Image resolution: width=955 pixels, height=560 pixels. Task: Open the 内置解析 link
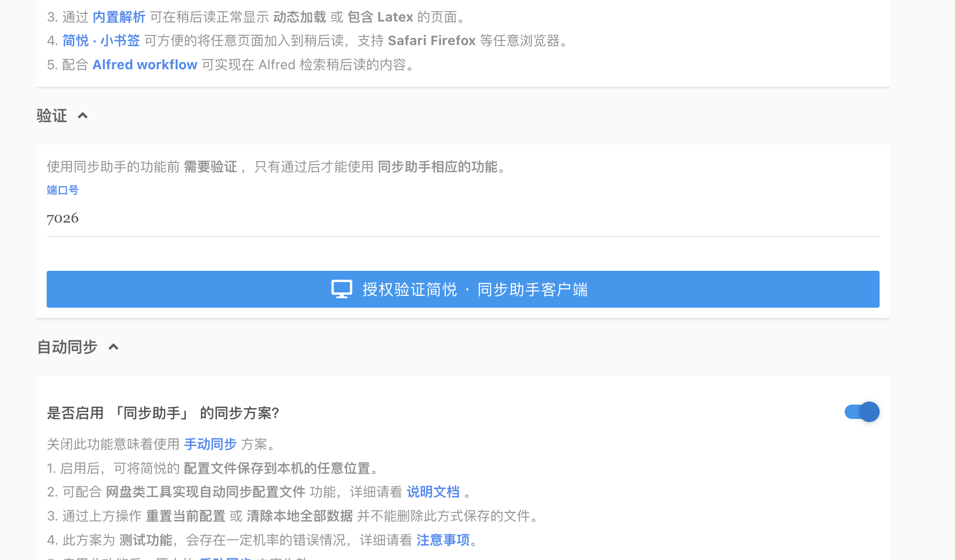tap(118, 16)
